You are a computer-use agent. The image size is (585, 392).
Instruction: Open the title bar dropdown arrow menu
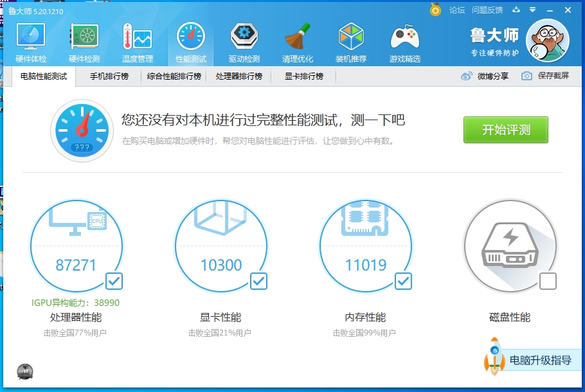531,10
